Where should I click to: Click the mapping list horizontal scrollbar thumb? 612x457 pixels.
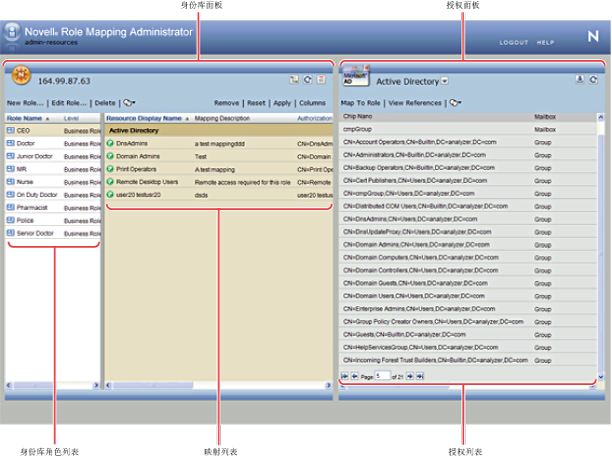153,385
